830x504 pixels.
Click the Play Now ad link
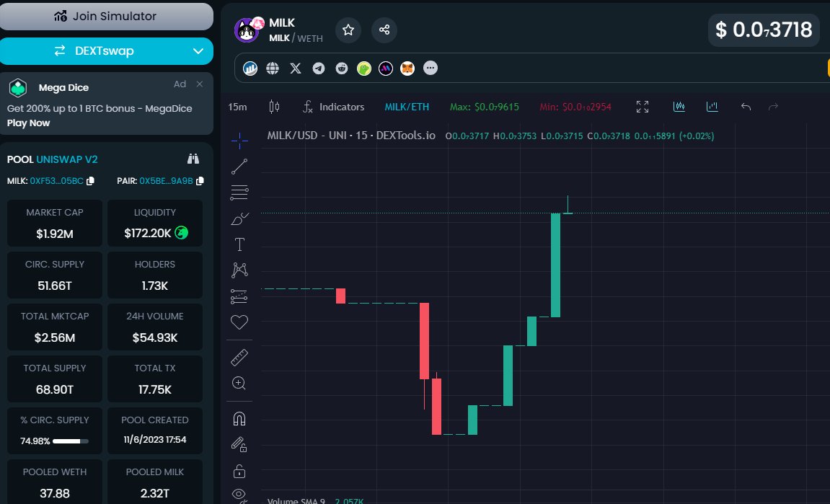(29, 123)
